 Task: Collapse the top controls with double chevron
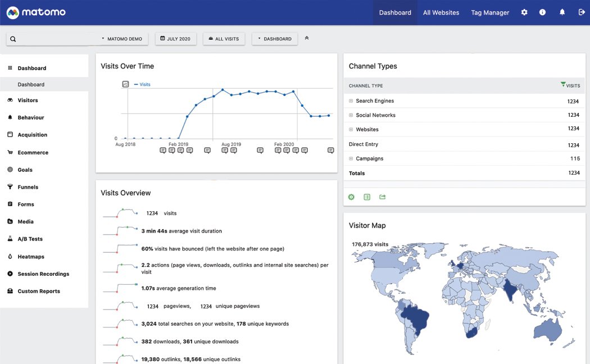click(x=307, y=38)
